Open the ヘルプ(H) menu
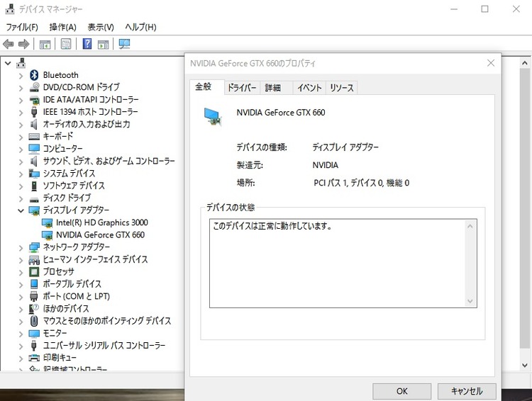 coord(140,27)
